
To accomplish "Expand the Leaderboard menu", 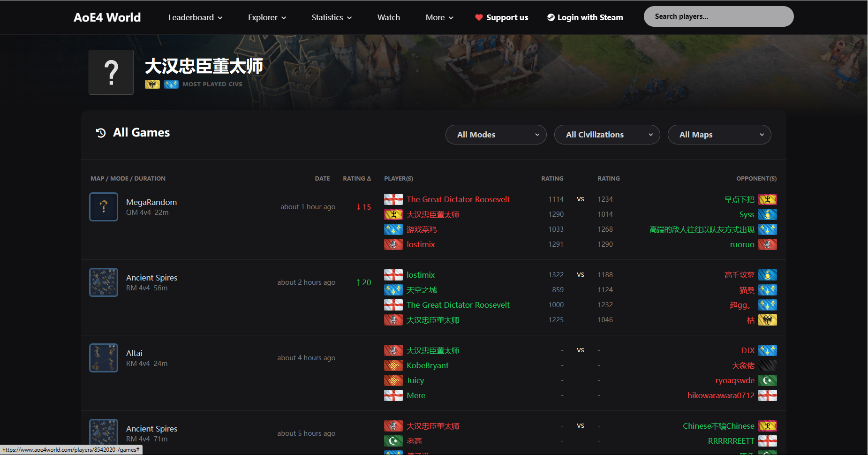I will (x=196, y=17).
